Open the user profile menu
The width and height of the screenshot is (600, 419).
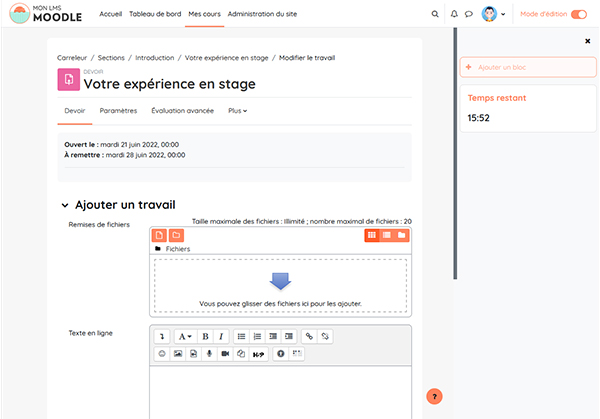[492, 15]
